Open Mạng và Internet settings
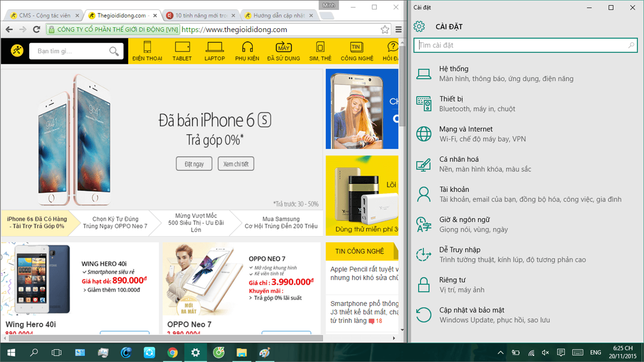 [x=526, y=134]
